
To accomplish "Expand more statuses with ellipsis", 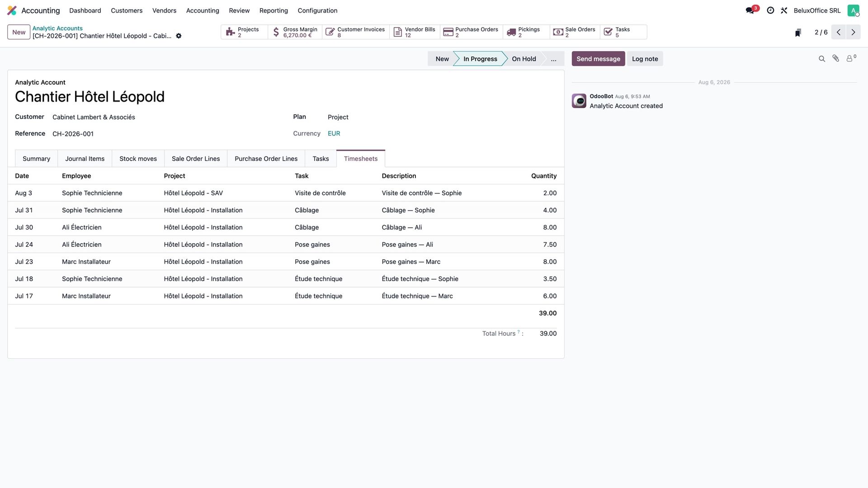I will click(553, 59).
